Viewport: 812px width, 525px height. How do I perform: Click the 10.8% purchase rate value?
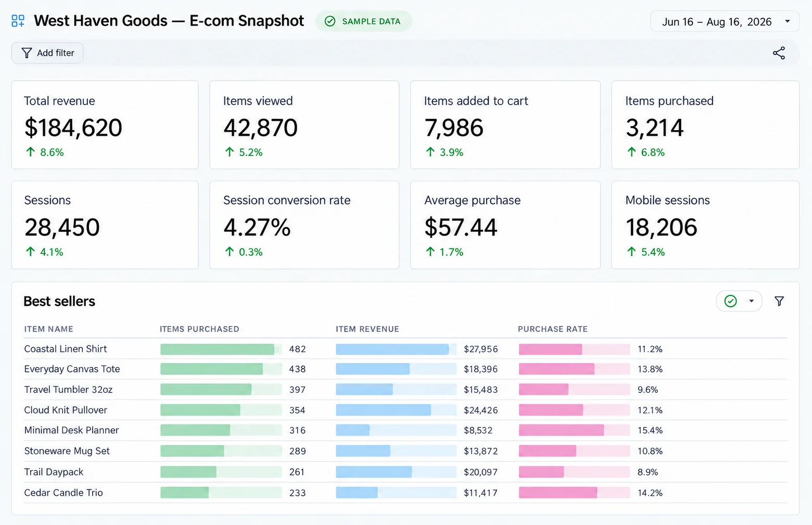pos(650,451)
